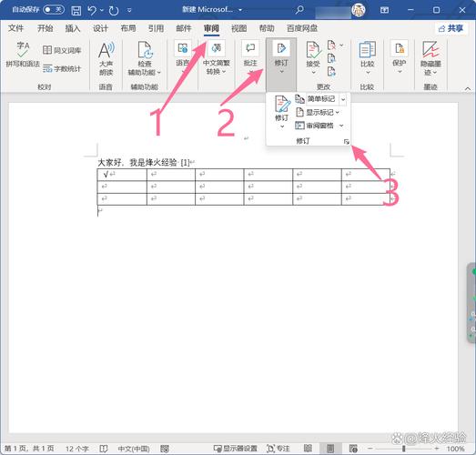Click 字数统计 word count
Viewport: 476px width, 455px height.
coord(62,68)
